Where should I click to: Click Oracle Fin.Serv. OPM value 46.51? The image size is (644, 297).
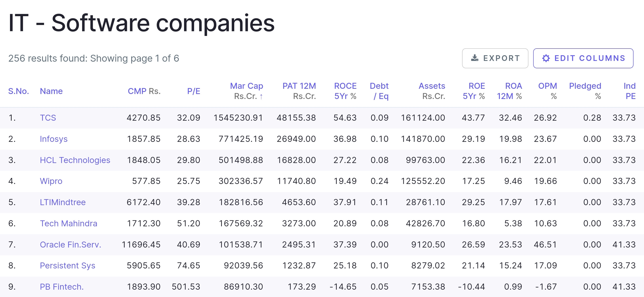[545, 244]
